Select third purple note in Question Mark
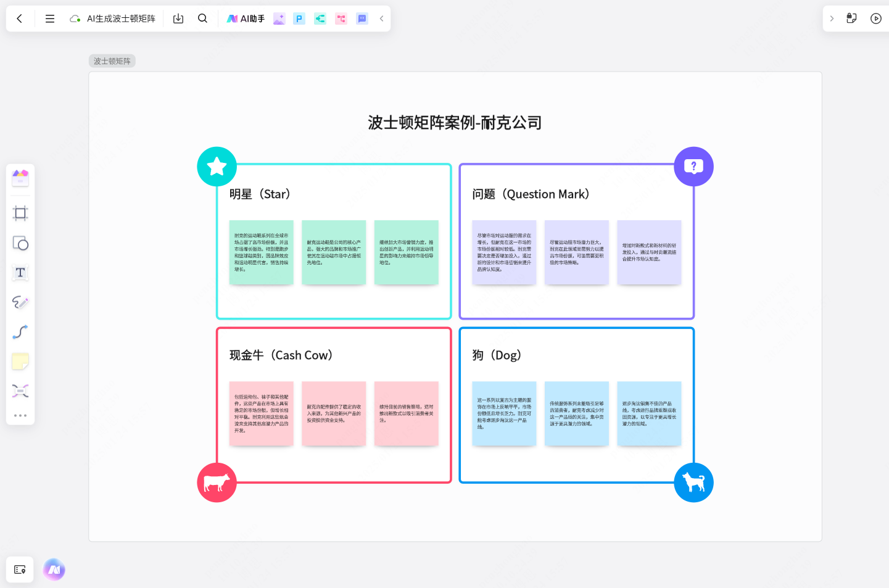 click(x=649, y=252)
